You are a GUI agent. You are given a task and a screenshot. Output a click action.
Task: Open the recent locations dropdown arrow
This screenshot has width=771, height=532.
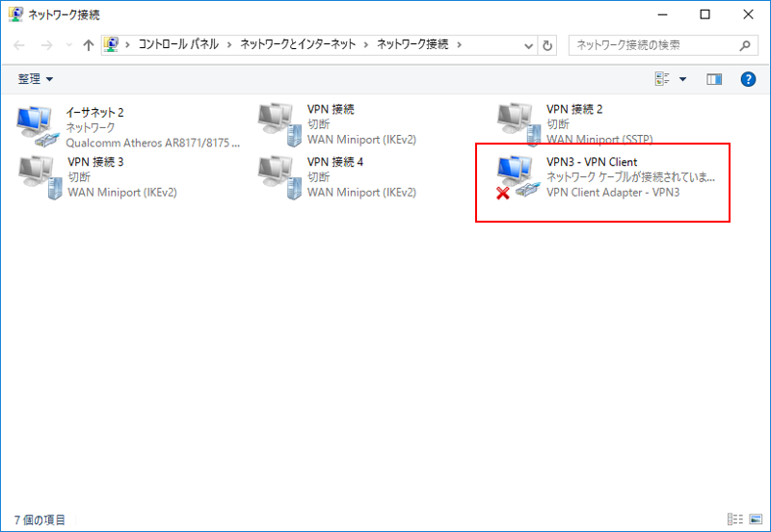[x=68, y=45]
